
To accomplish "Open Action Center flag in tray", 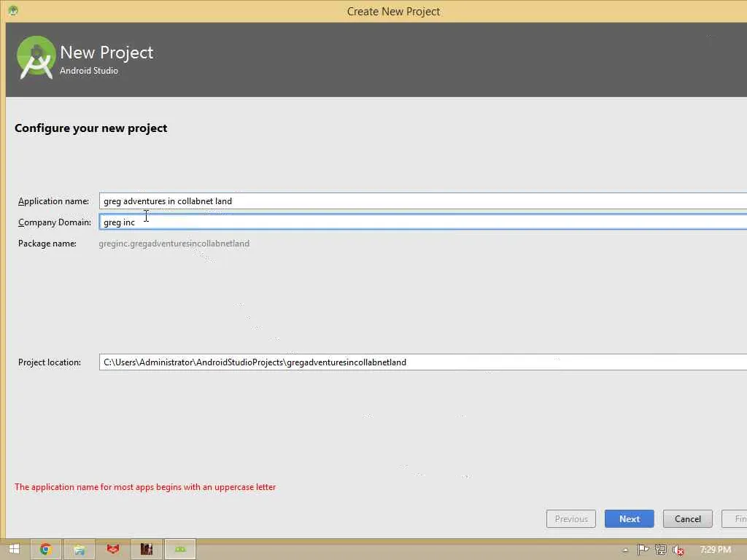I will click(643, 550).
